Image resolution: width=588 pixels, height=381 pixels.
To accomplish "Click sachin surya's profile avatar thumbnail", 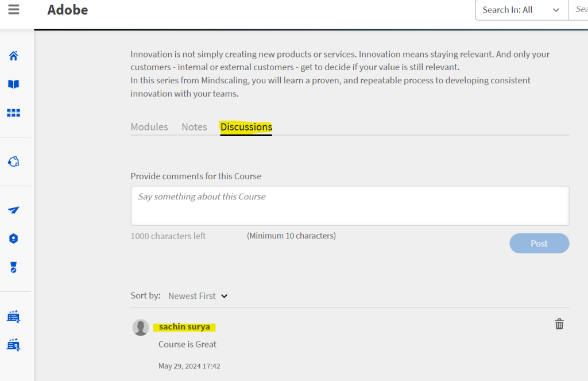I will coord(141,327).
